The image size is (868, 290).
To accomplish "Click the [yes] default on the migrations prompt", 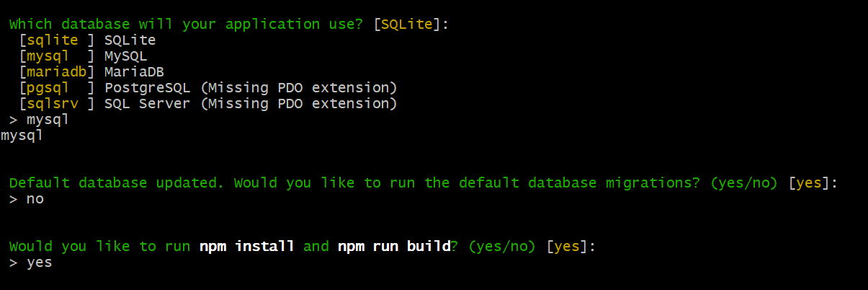I will tap(810, 183).
